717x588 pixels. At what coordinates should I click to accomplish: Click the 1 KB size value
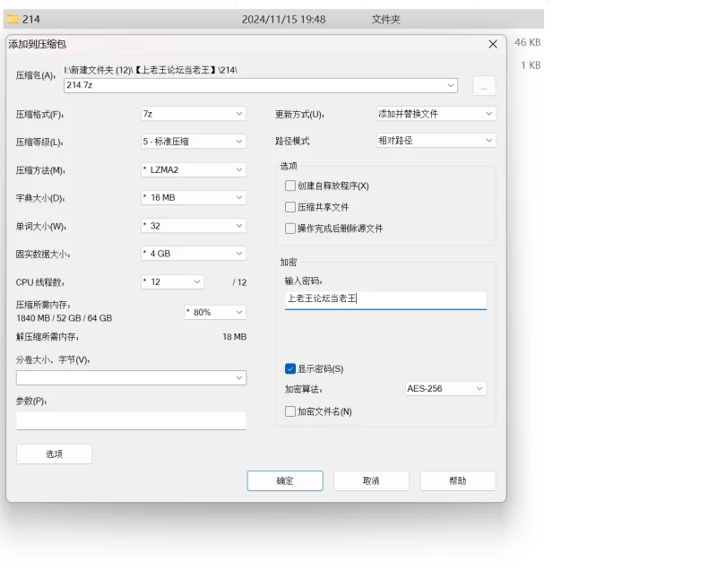[531, 65]
